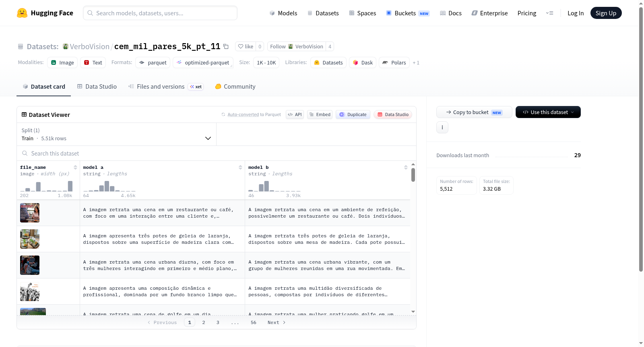Open the orange jam jars thumbnail
This screenshot has height=347, width=644.
coord(30,239)
